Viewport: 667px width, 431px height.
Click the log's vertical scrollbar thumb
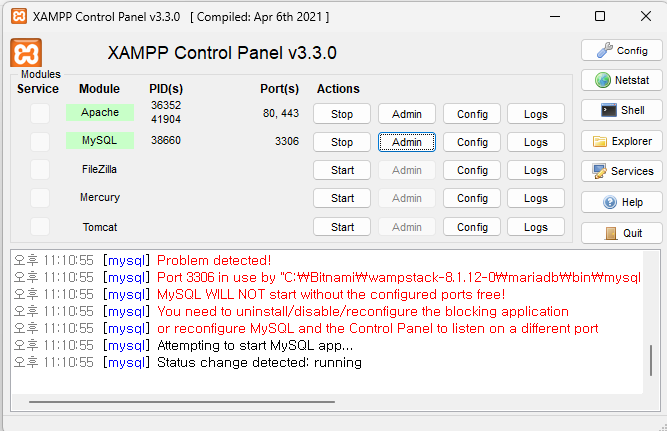[651, 360]
